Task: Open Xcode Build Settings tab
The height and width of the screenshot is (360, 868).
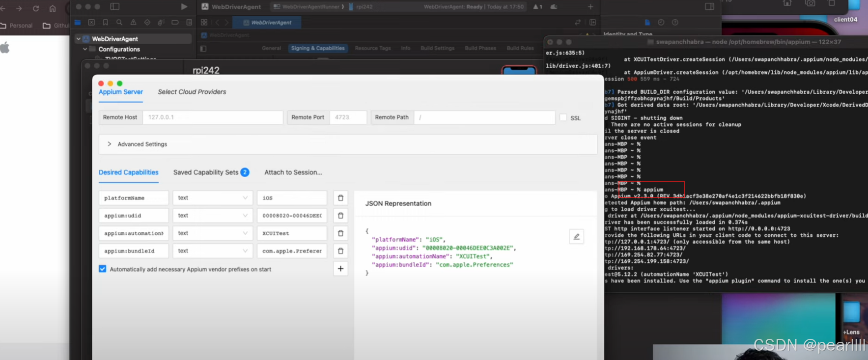Action: click(x=438, y=49)
